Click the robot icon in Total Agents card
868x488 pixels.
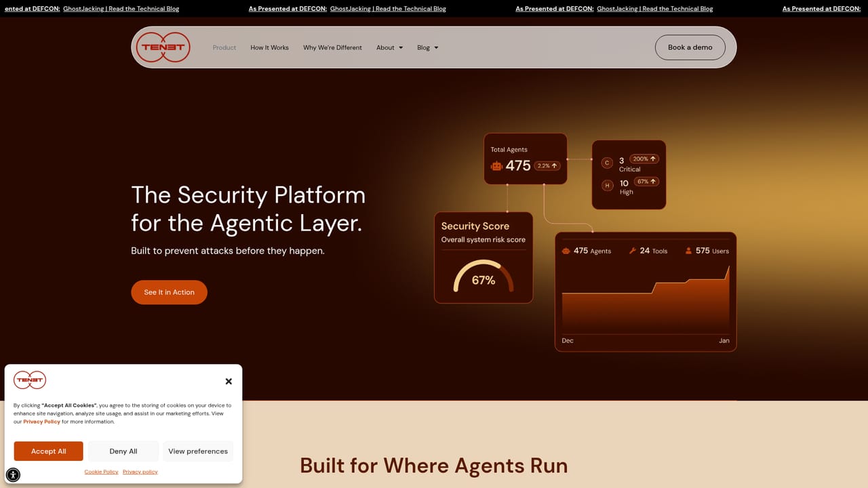pyautogui.click(x=496, y=165)
